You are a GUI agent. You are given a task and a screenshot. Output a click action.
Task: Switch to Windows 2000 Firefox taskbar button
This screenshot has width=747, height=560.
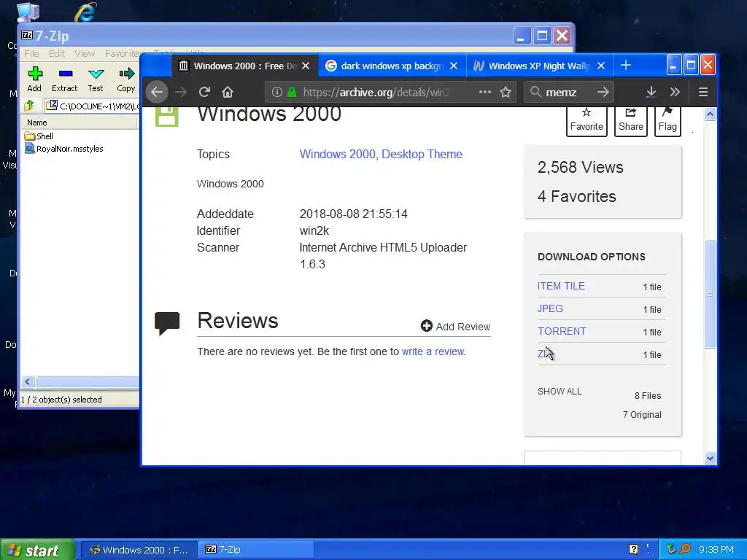click(x=138, y=550)
